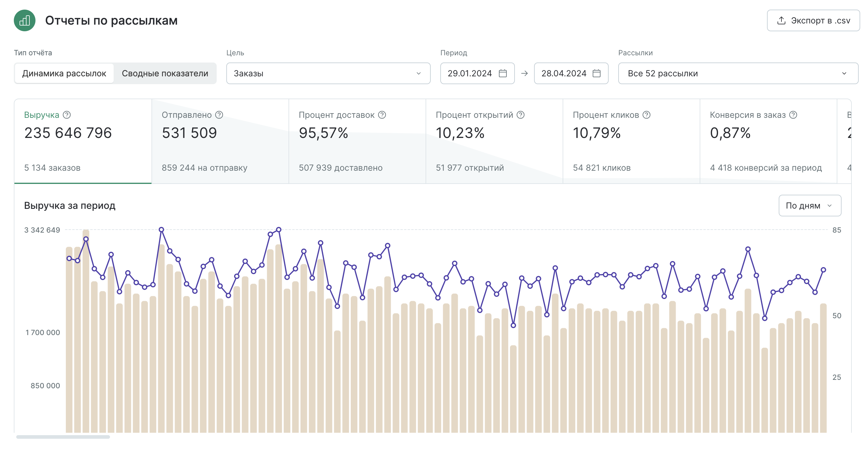Click the help icon next to Отправлено
Image resolution: width=868 pixels, height=467 pixels.
click(x=219, y=115)
